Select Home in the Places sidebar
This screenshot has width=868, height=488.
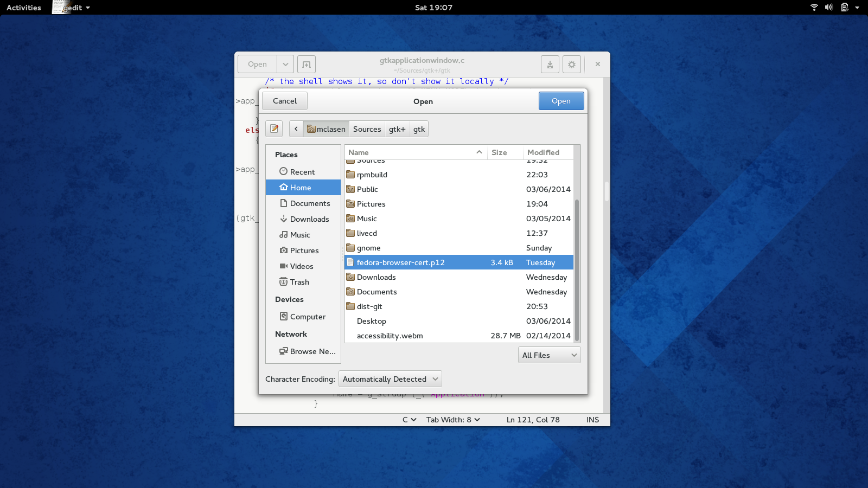tap(301, 187)
